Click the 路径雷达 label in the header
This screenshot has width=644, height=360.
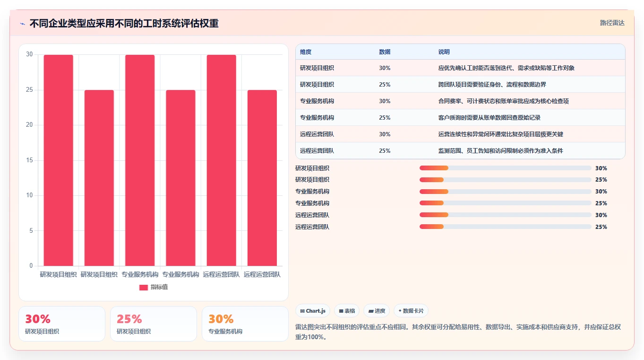pyautogui.click(x=612, y=23)
